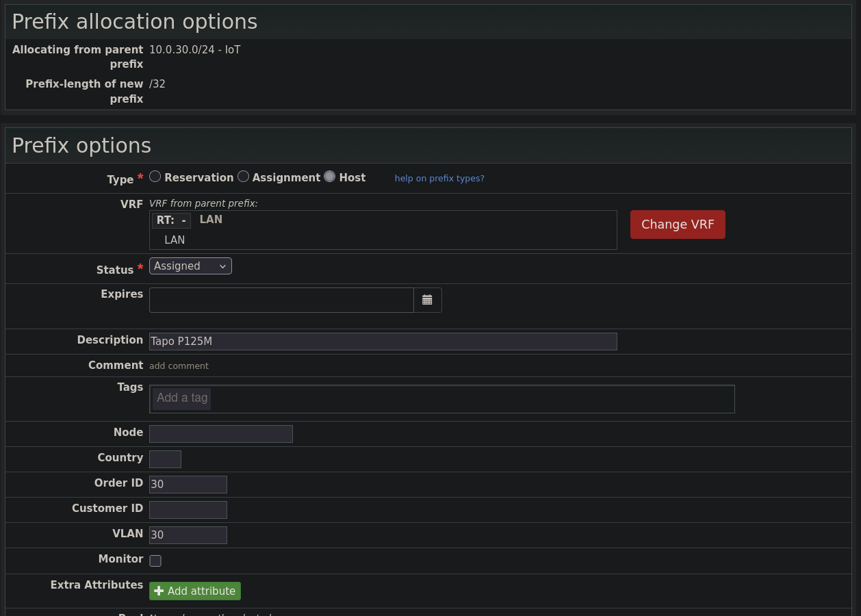Click the RT: - label in the VRF box

coord(171,220)
